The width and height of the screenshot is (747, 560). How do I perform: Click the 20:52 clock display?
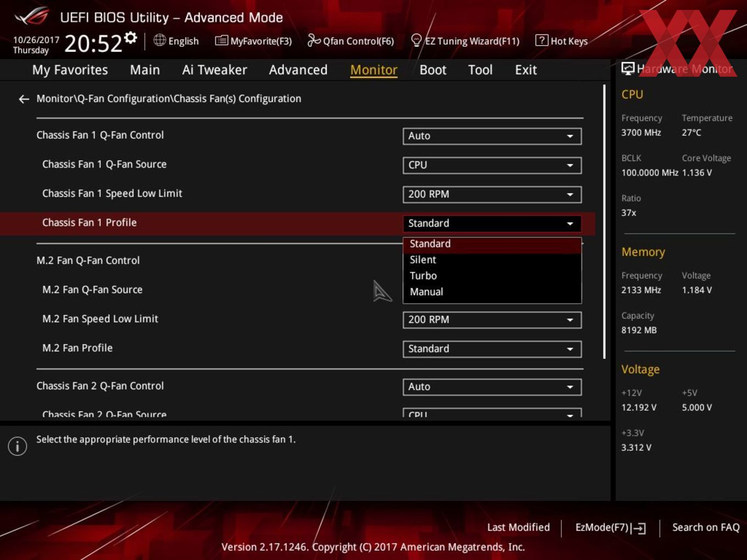pyautogui.click(x=93, y=43)
